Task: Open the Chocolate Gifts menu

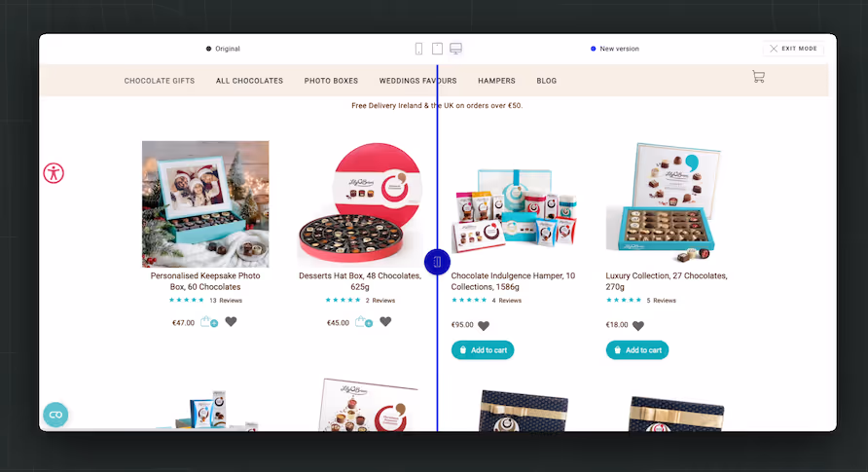Action: (x=160, y=81)
